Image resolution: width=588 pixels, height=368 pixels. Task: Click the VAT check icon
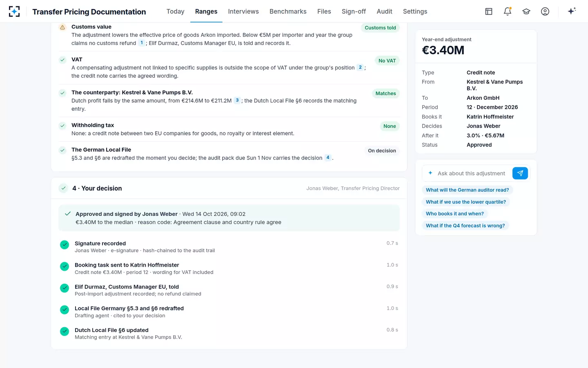pyautogui.click(x=62, y=60)
